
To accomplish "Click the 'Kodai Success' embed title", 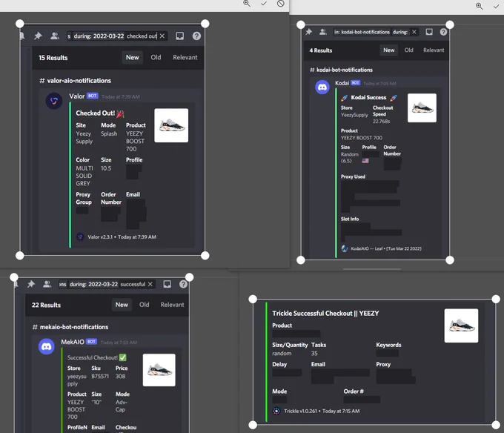I will (368, 97).
